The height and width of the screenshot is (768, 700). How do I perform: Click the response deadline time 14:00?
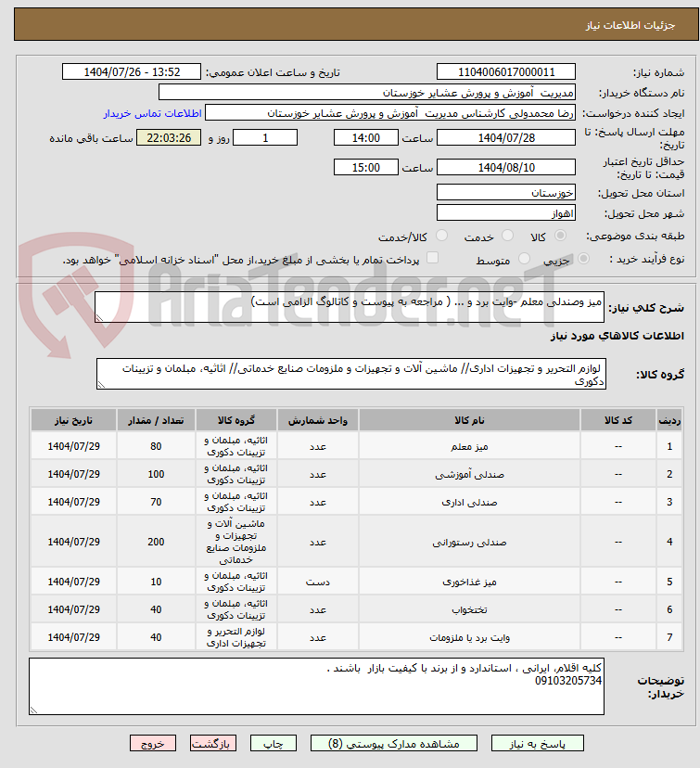click(x=365, y=137)
